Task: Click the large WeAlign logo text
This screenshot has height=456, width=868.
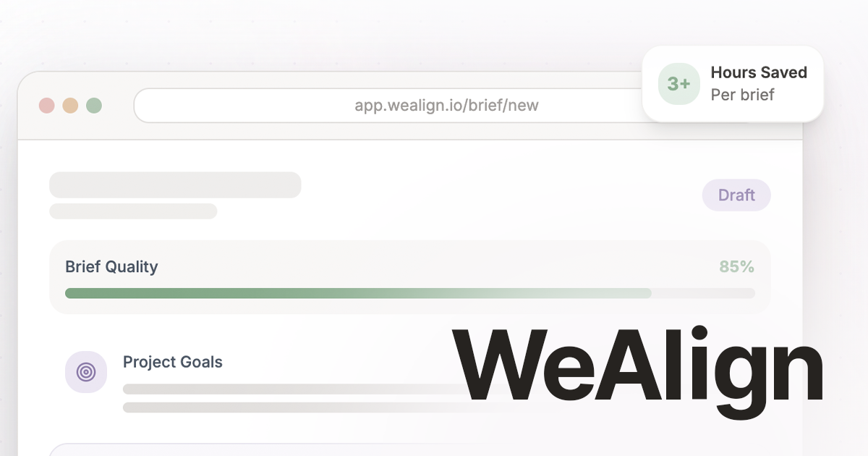Action: 638,368
